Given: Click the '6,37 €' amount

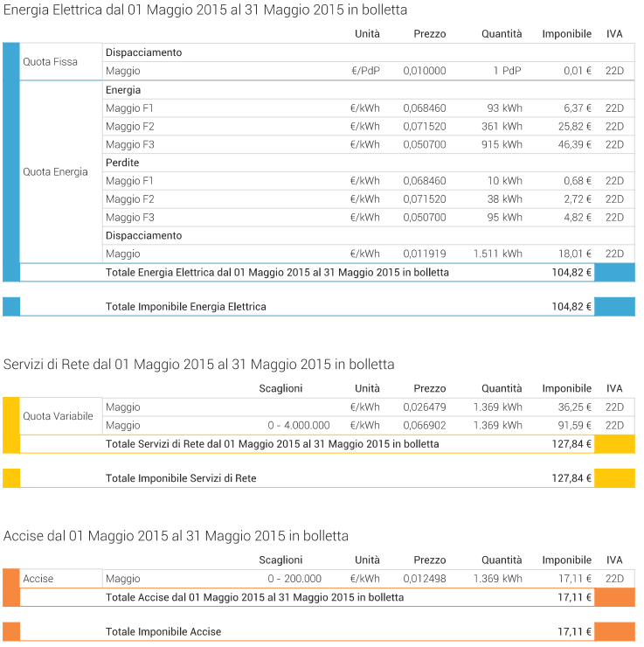Looking at the screenshot, I should pos(578,108).
